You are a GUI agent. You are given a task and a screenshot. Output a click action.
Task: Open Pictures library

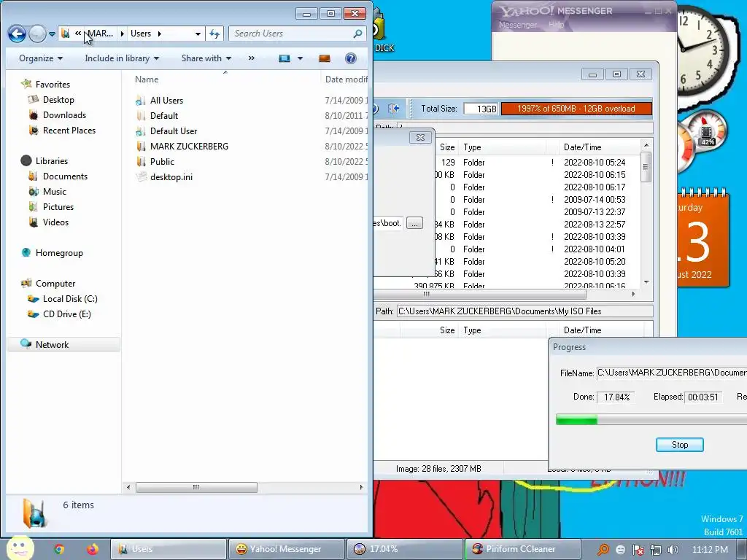(x=58, y=206)
